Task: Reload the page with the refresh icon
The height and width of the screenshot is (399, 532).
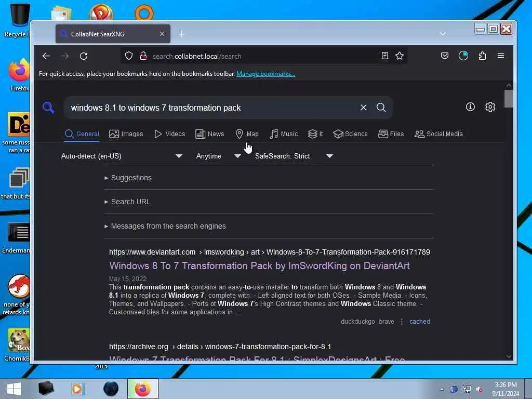Action: 84,56
